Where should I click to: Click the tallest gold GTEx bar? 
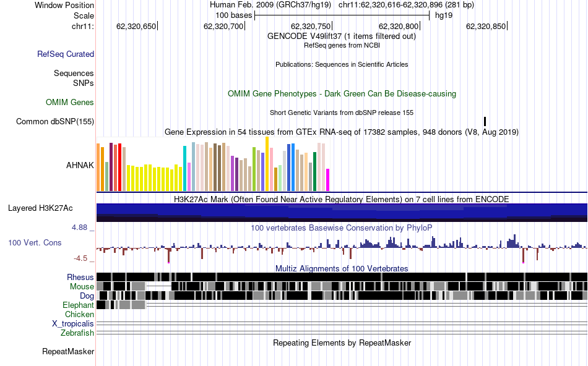point(267,164)
